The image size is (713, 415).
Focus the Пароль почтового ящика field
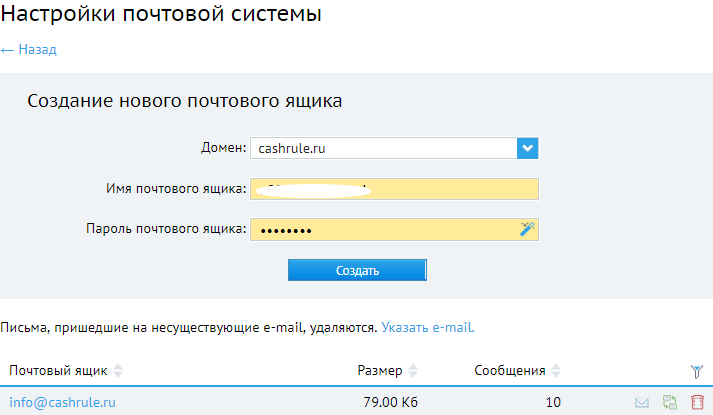394,229
